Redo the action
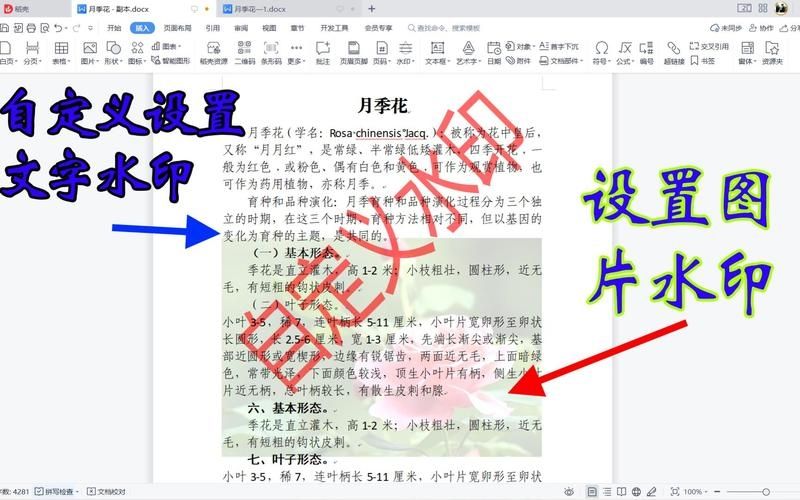The image size is (800, 500). [77, 28]
